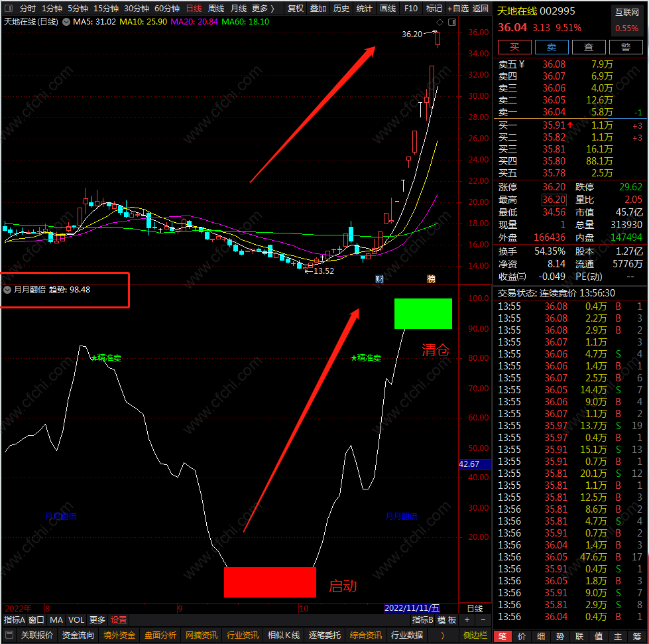Viewport: 649px width, 644px height.
Task: Open the 价 price distribution tab
Action: tap(522, 636)
